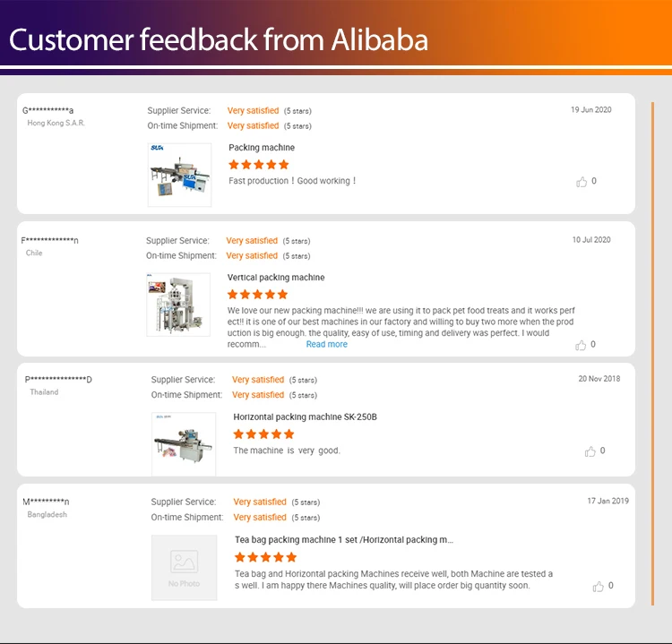Click star rating under Vertical packing machine
The image size is (672, 644).
click(x=258, y=295)
